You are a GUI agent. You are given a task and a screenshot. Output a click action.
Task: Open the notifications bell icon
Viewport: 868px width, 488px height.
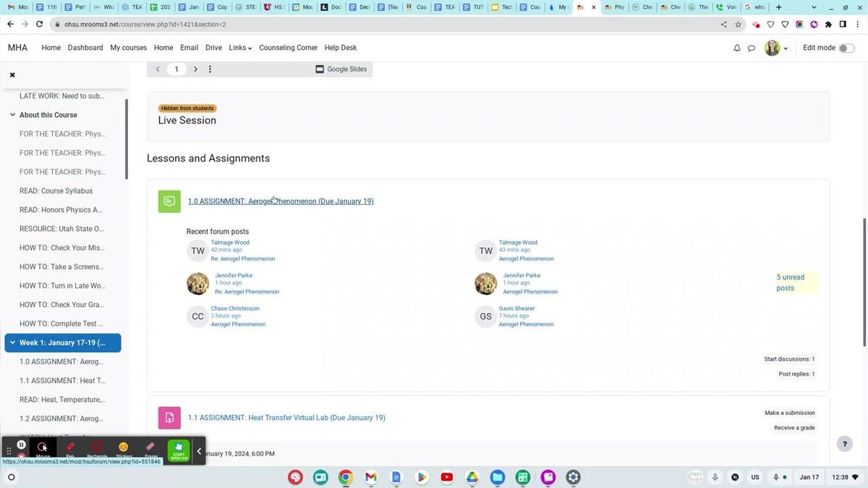736,48
